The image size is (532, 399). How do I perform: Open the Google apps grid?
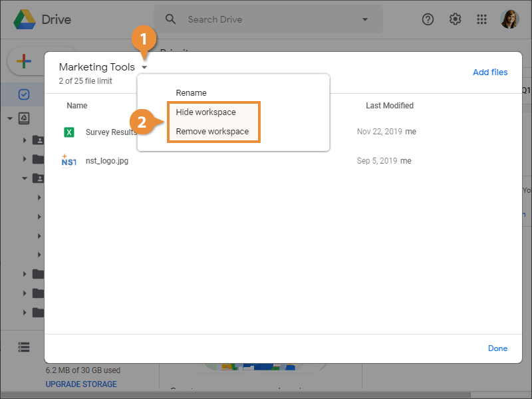(x=482, y=19)
